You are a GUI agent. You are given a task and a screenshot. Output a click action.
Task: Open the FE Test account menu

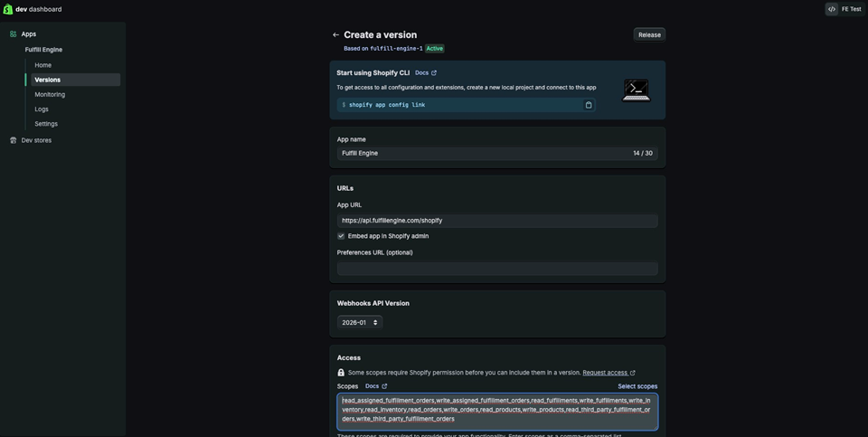(851, 9)
